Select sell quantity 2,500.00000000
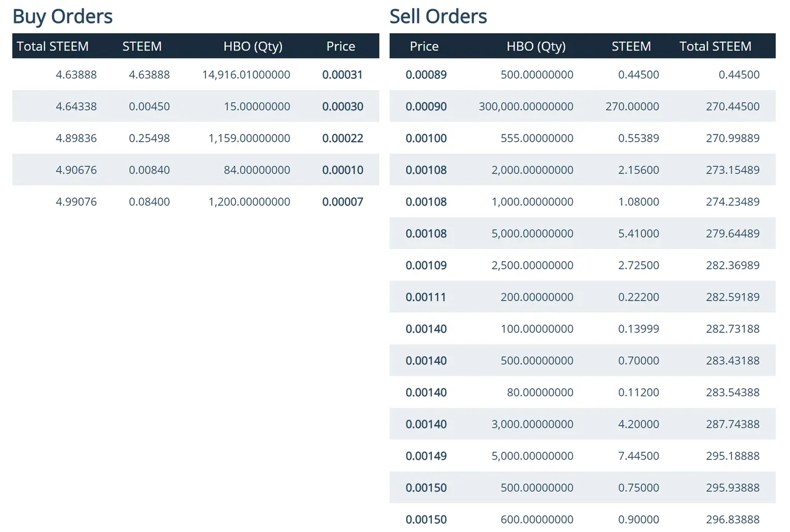790x532 pixels. tap(533, 265)
